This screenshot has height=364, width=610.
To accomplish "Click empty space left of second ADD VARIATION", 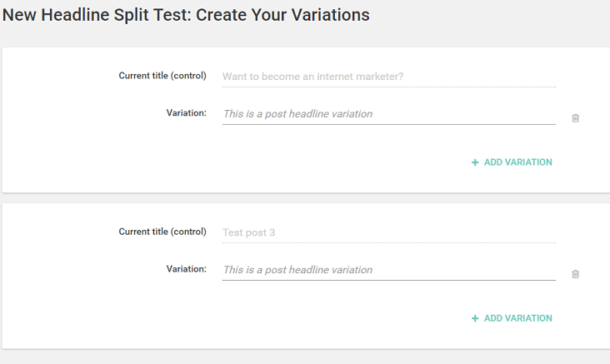I will [x=250, y=318].
